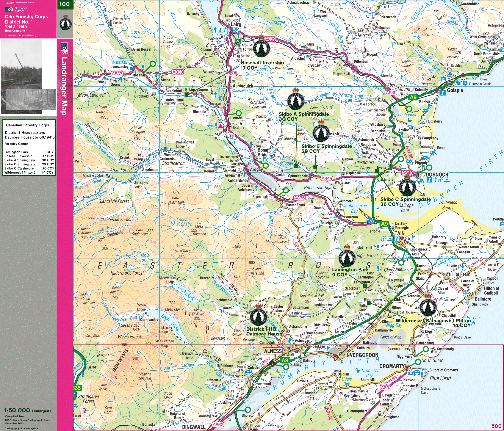Click the 1:50 000 (enlarged) scale text
Image resolution: width=504 pixels, height=431 pixels.
(28, 410)
